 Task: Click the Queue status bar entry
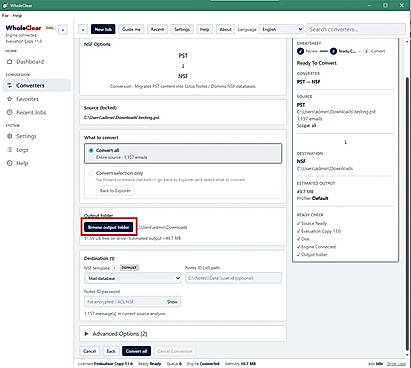pyautogui.click(x=174, y=364)
